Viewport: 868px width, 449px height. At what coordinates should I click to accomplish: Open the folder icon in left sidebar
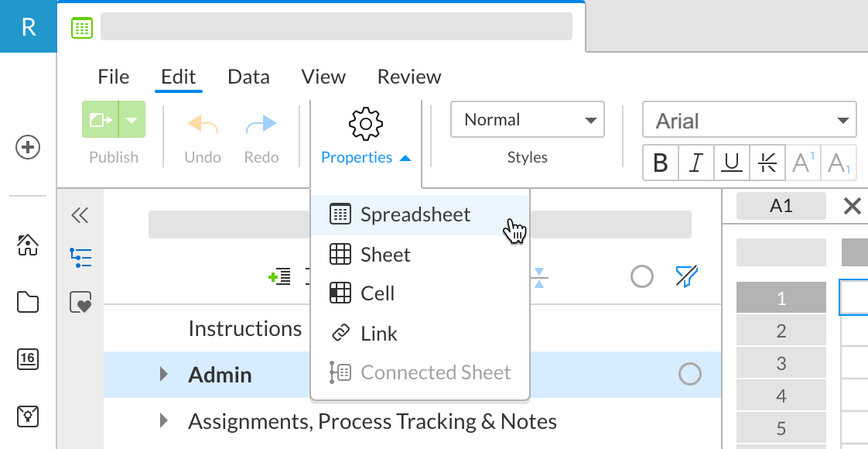[28, 302]
